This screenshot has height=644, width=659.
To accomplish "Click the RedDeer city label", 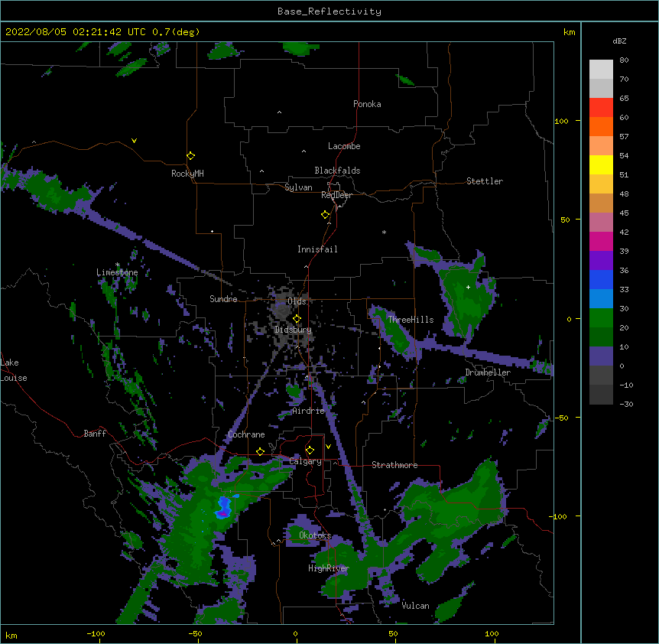I will click(336, 195).
